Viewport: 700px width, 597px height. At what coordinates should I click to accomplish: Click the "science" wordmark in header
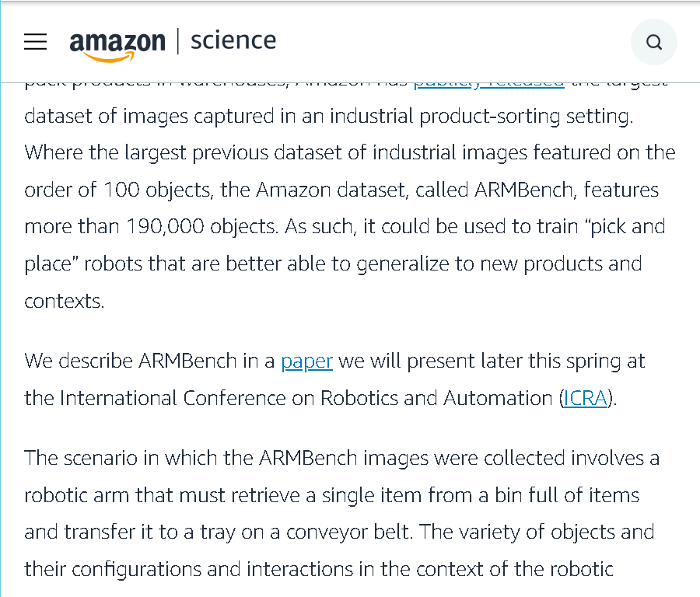(x=233, y=40)
